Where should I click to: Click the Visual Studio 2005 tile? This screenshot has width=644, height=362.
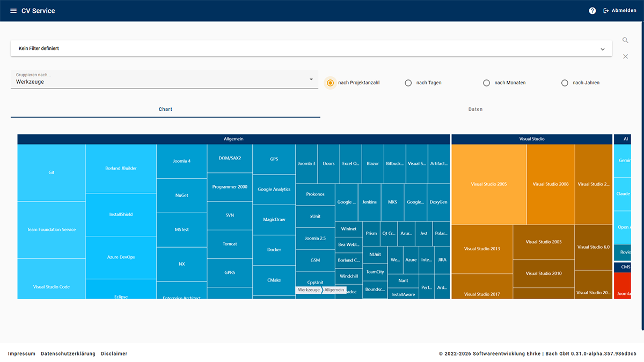[489, 184]
